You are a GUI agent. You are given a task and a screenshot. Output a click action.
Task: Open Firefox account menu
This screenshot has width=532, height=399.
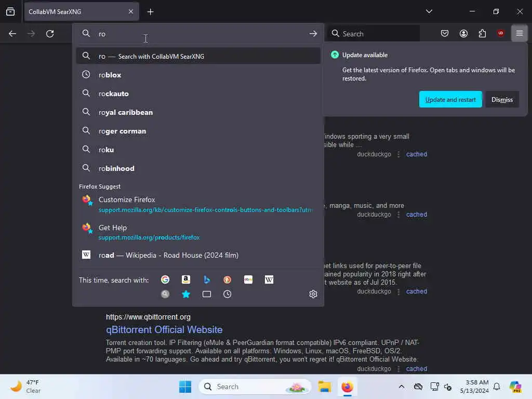pyautogui.click(x=463, y=34)
